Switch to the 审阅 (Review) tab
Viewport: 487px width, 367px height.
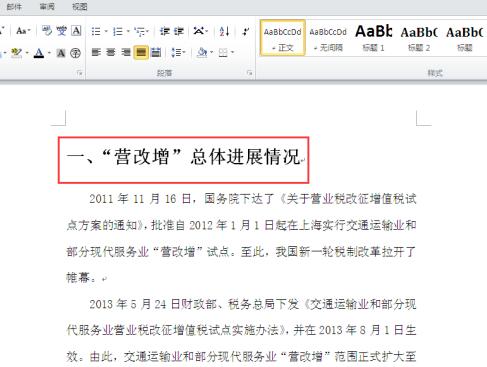[x=47, y=6]
